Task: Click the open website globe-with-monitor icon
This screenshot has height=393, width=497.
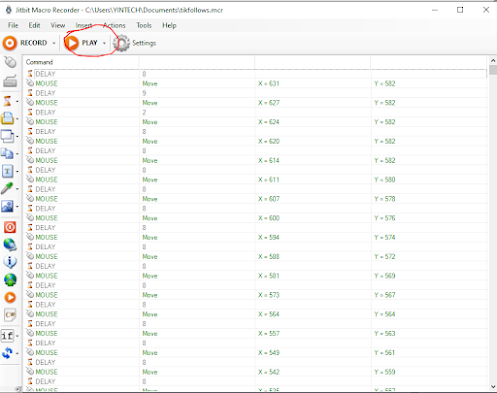Action: (x=10, y=245)
